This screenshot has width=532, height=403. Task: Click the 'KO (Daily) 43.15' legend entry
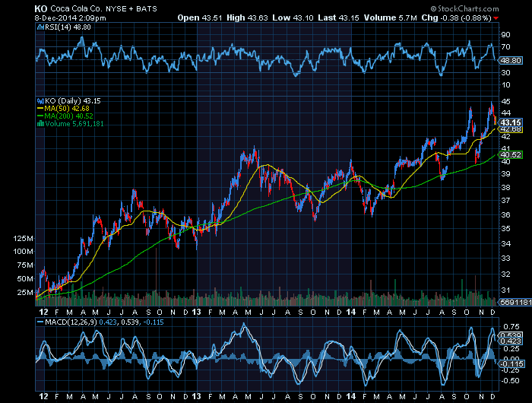(x=73, y=101)
